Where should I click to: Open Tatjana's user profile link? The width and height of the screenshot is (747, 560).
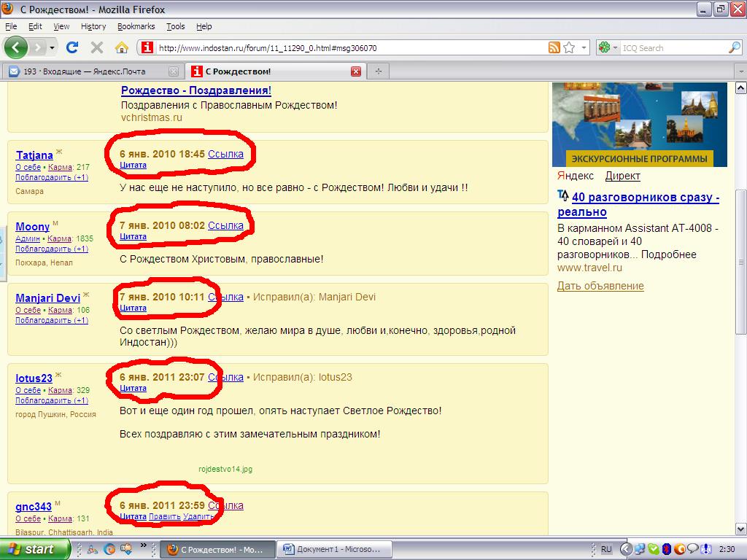tap(34, 155)
